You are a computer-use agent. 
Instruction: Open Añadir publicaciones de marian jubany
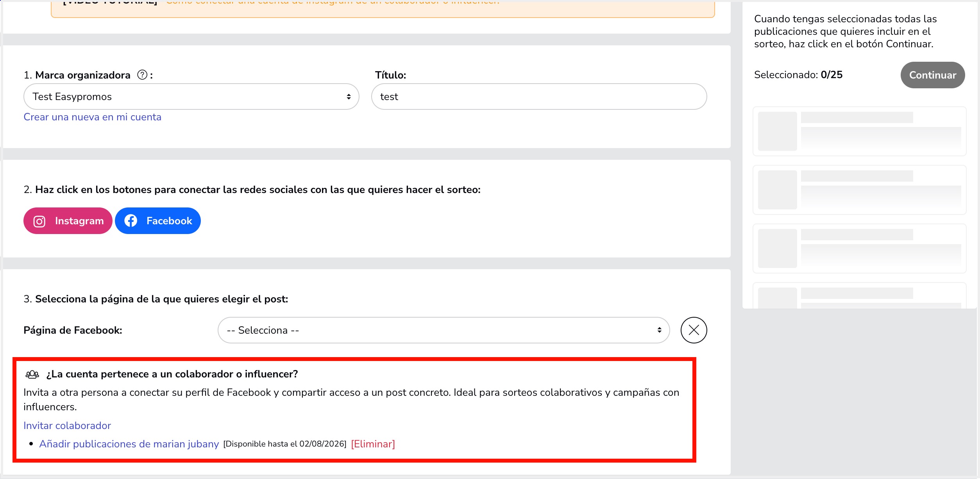coord(129,444)
